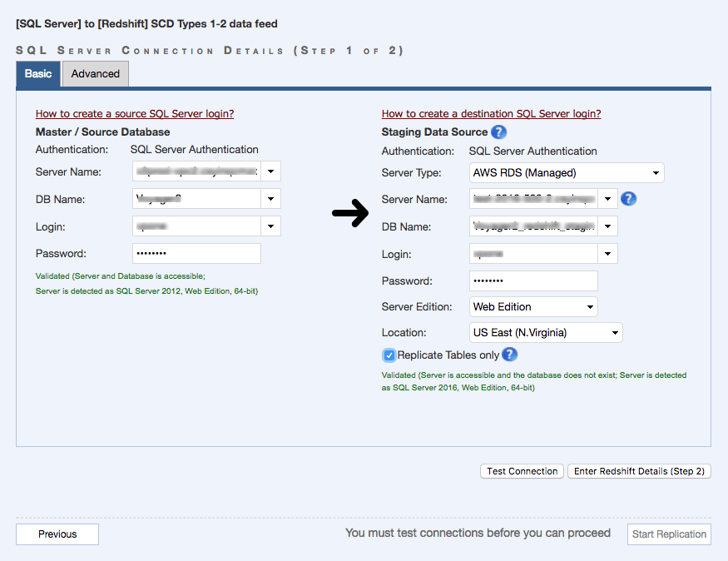Open staging Login dropdown arrow

(608, 254)
